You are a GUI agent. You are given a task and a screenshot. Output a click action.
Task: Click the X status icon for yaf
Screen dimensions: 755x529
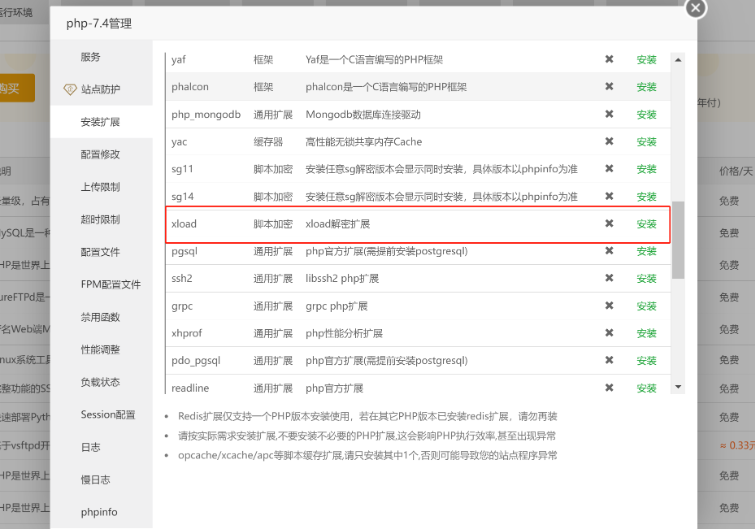click(609, 59)
